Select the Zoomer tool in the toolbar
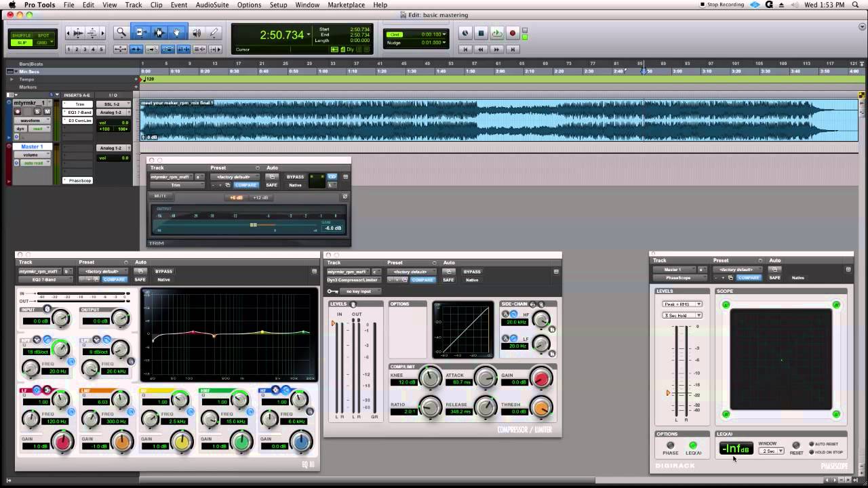The width and height of the screenshot is (868, 488). click(121, 32)
